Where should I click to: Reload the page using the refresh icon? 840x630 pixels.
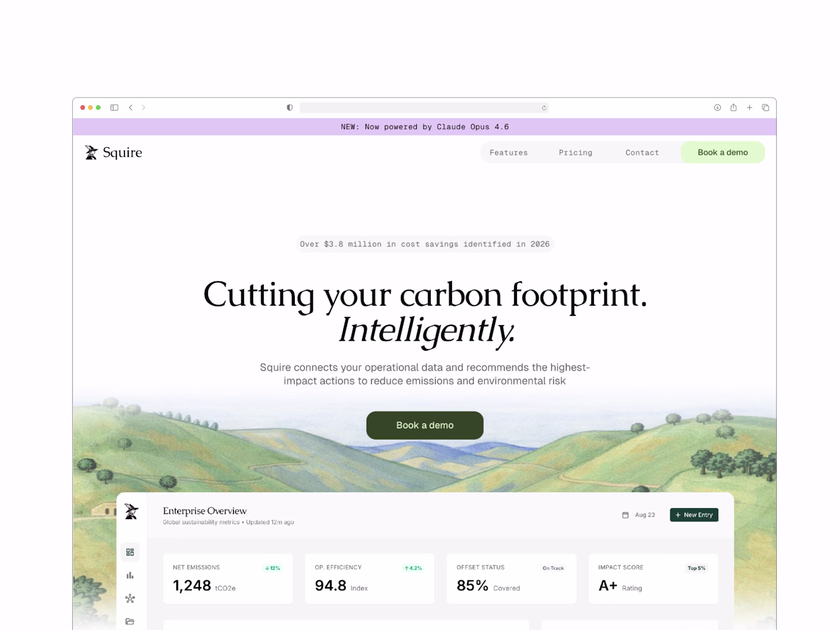point(544,108)
